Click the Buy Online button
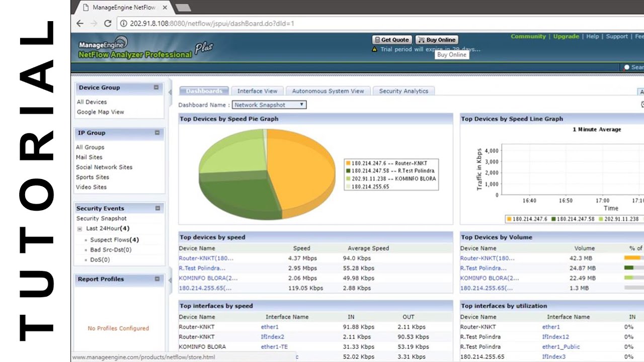Image resolution: width=644 pixels, height=362 pixels. click(437, 40)
